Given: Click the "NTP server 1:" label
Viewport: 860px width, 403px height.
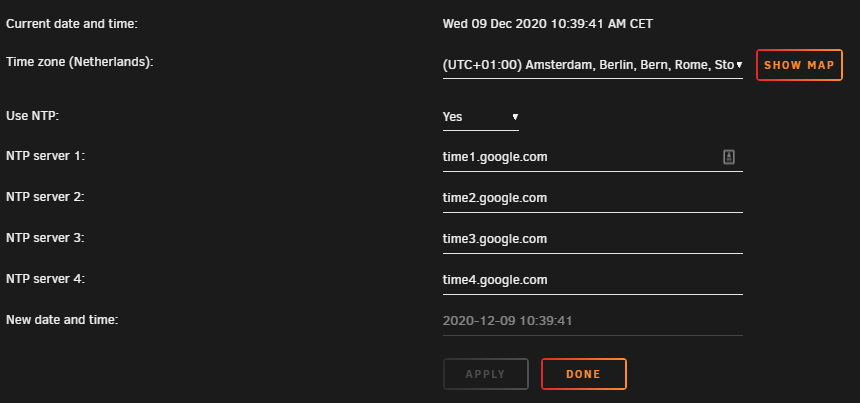Looking at the screenshot, I should click(46, 156).
